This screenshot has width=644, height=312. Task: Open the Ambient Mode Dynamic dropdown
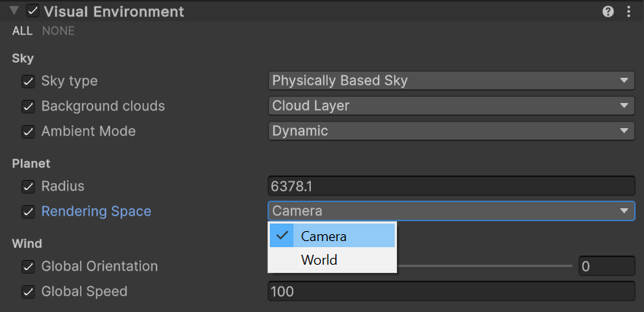click(x=451, y=131)
